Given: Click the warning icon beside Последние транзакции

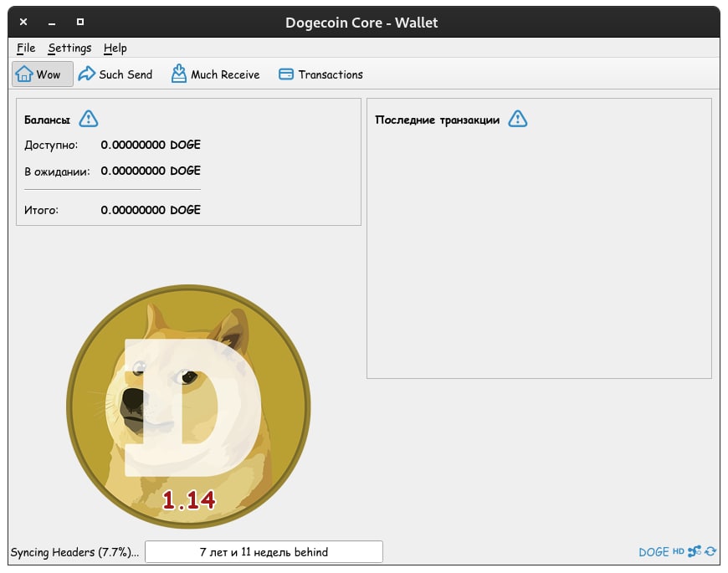Looking at the screenshot, I should (518, 119).
